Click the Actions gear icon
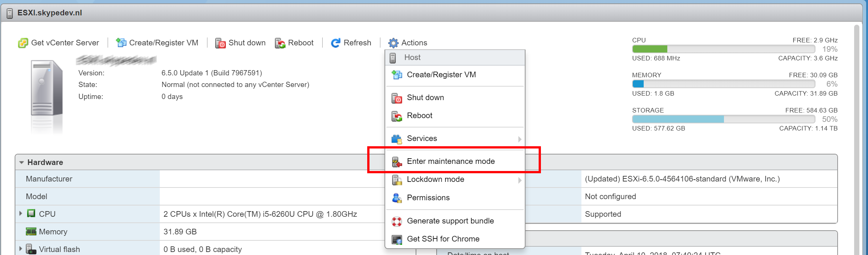This screenshot has height=255, width=868. tap(393, 43)
